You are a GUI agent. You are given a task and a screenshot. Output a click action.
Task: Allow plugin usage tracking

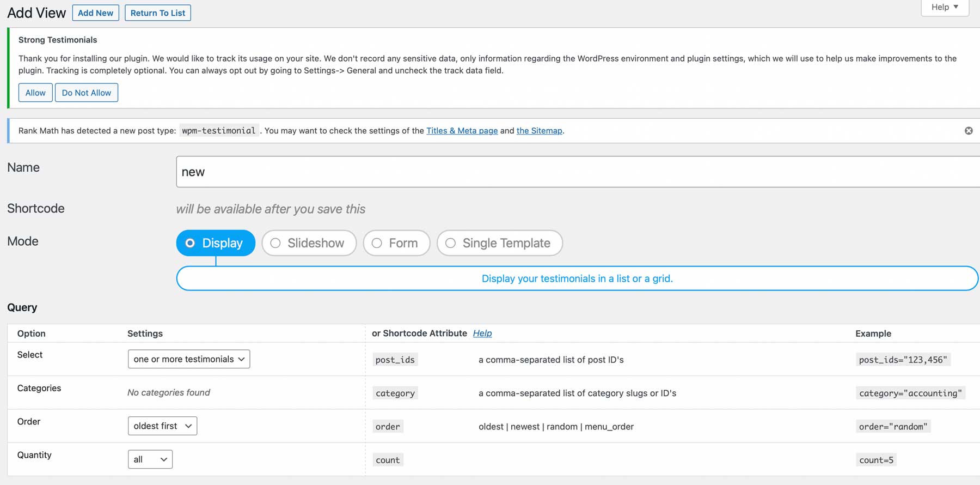click(x=35, y=93)
